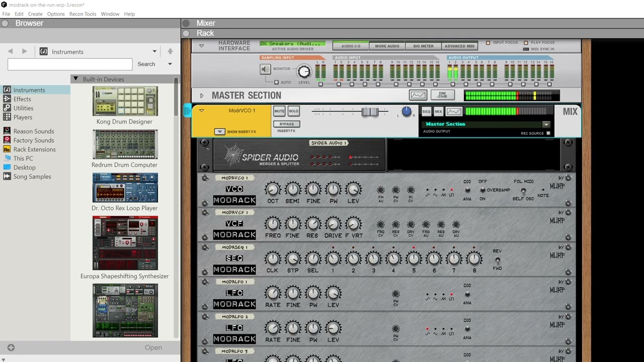Open Factory Sounds library icon
644x362 pixels.
[7, 140]
